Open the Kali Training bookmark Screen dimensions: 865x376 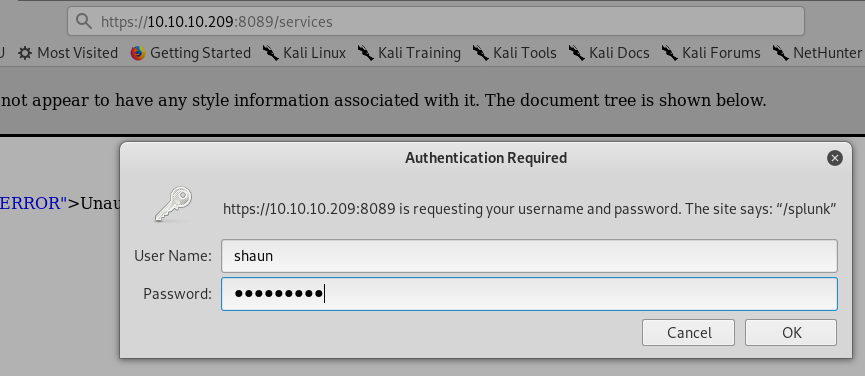point(409,53)
